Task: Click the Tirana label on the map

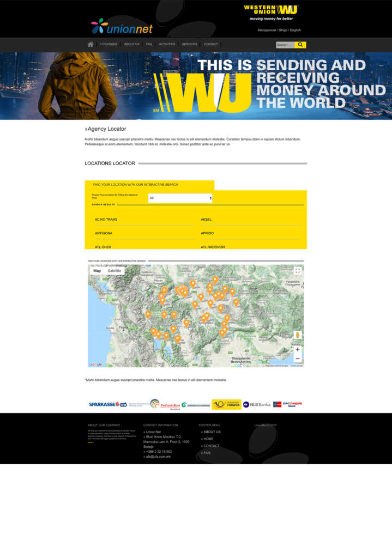Action: click(x=124, y=327)
